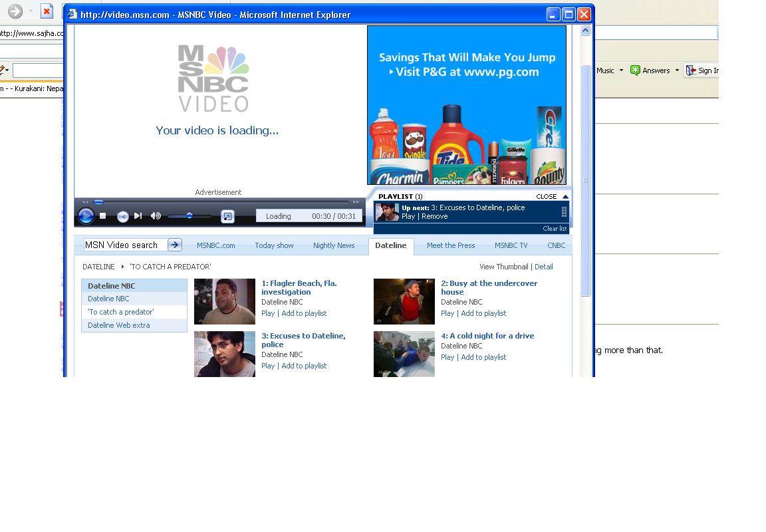Open the Nightly News tab

334,245
